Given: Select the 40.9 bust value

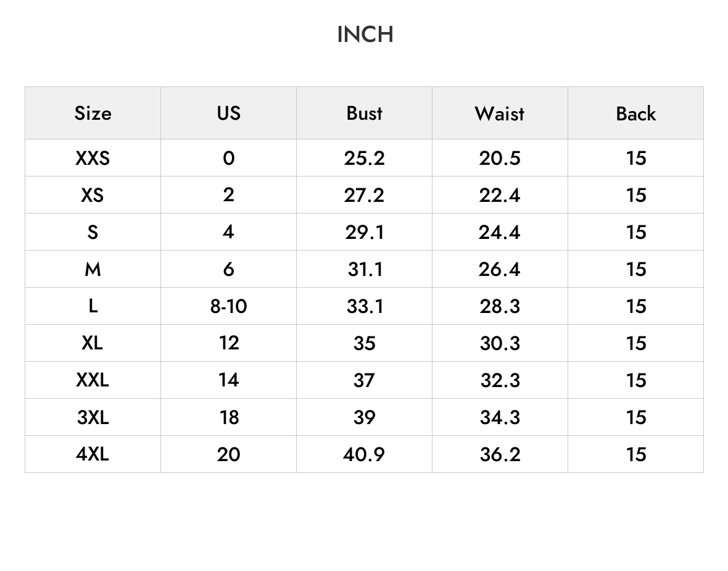Looking at the screenshot, I should coord(365,454).
